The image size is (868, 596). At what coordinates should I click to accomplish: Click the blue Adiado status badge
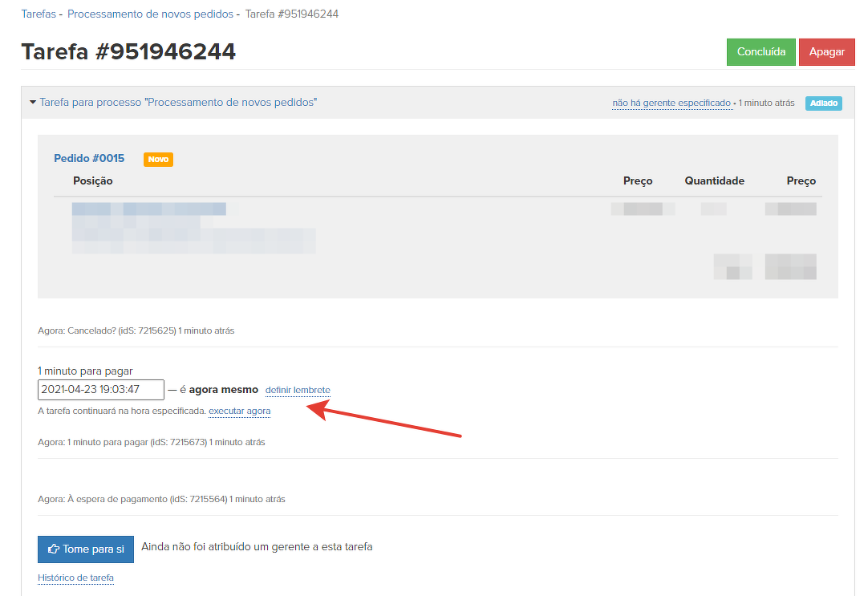[x=823, y=103]
